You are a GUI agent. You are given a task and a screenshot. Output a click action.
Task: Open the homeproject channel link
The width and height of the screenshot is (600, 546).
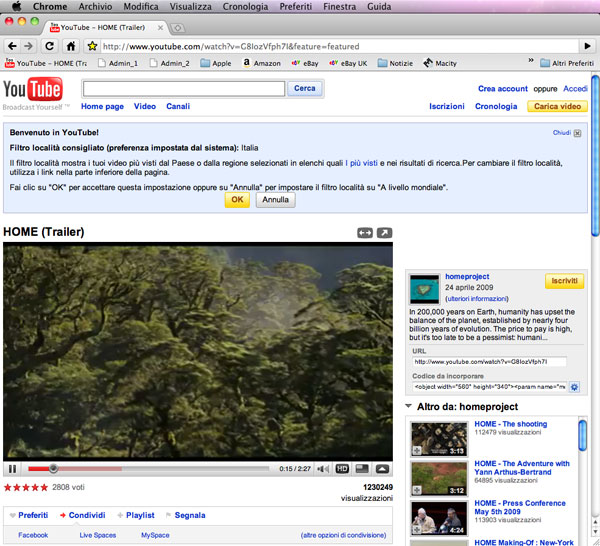tap(467, 276)
